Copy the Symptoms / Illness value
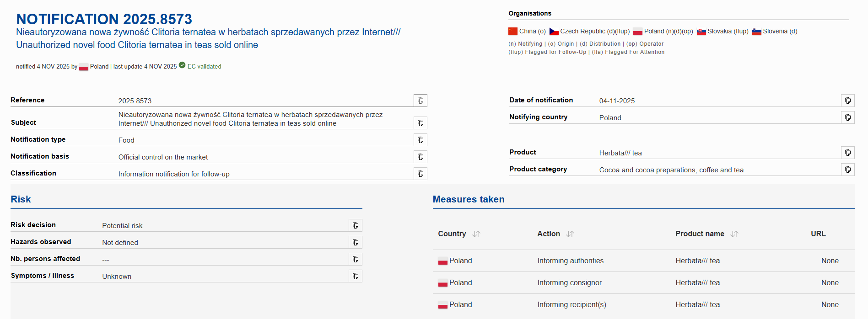 click(x=355, y=276)
